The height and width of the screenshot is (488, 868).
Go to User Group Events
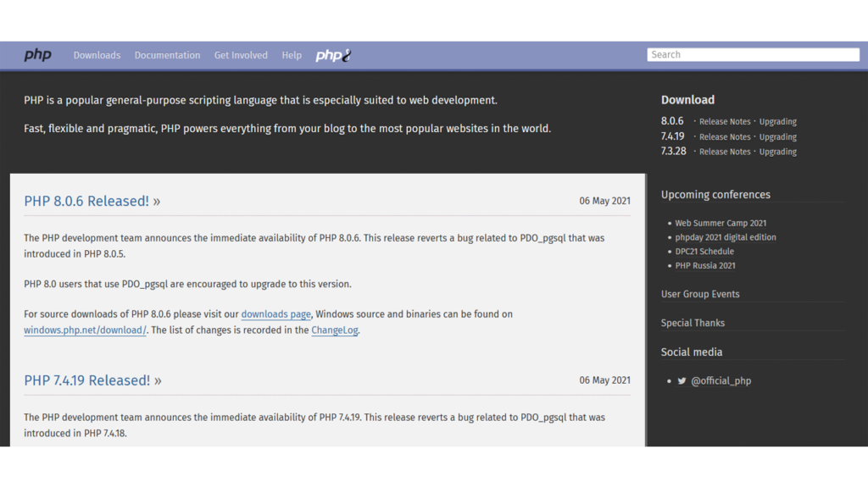[x=700, y=294]
